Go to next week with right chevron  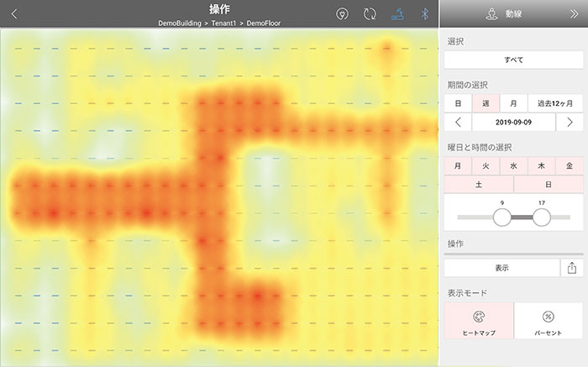570,123
